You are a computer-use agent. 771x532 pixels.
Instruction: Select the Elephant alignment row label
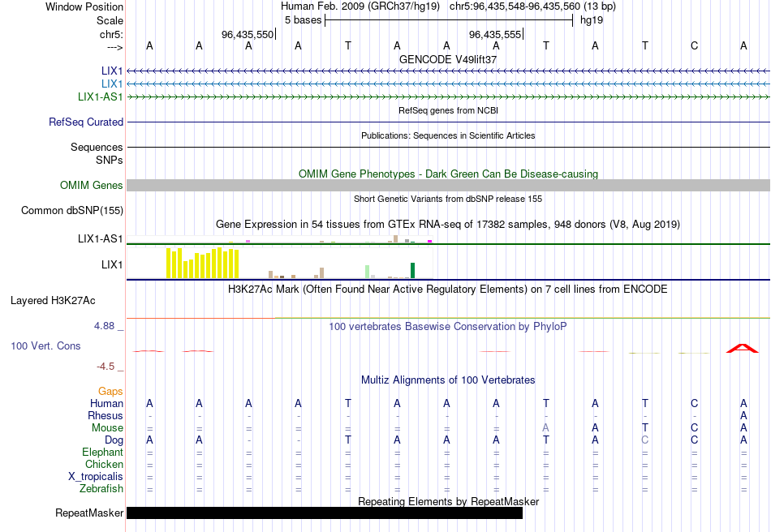coord(102,452)
